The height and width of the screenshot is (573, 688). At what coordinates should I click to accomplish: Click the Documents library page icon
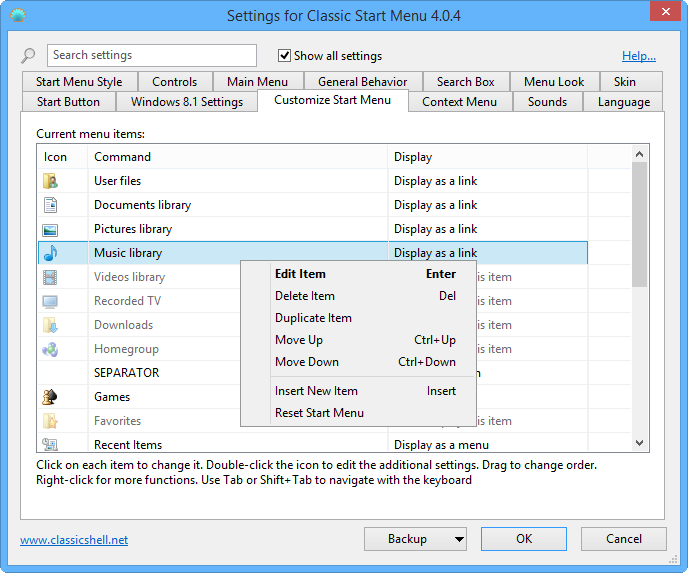tap(50, 205)
